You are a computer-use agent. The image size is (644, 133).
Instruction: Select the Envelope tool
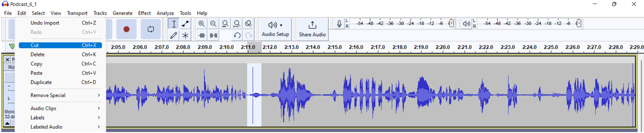click(185, 24)
